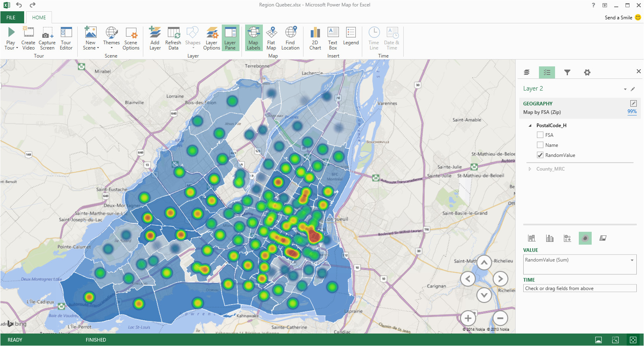Open Layer Options
Screen dimensions: 644x346
pos(212,39)
